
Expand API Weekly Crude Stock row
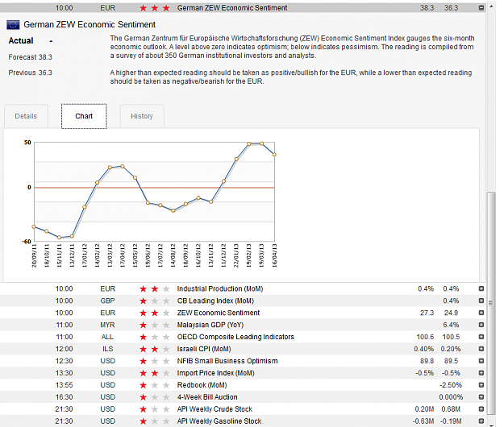(x=481, y=409)
